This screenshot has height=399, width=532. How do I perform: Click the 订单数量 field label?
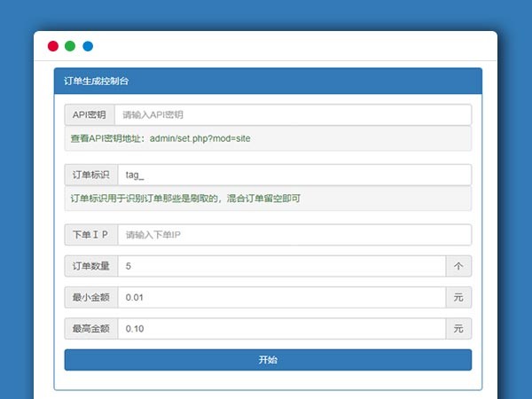pyautogui.click(x=90, y=266)
